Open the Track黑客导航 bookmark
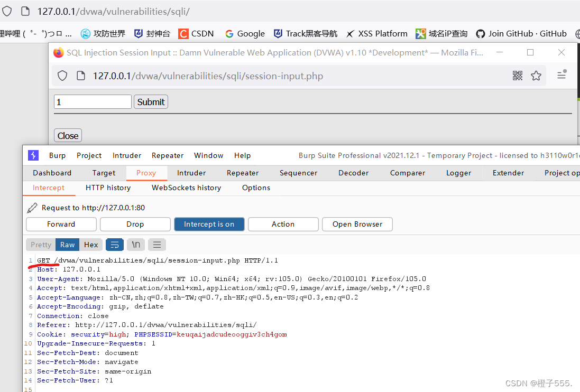 306,34
